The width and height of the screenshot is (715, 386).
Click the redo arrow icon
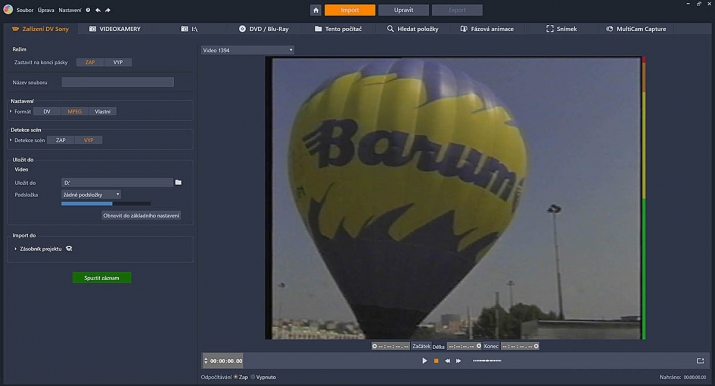tap(108, 10)
